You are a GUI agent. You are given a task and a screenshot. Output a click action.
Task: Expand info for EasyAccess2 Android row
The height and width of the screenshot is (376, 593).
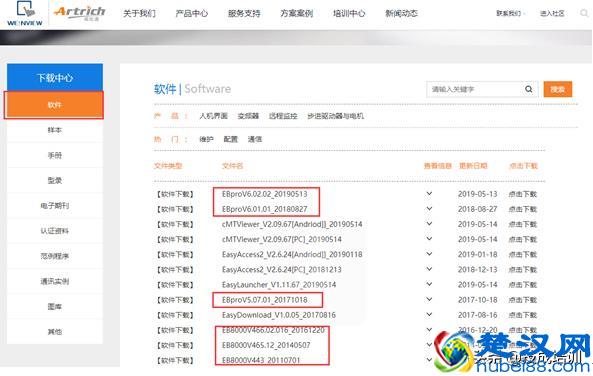429,254
